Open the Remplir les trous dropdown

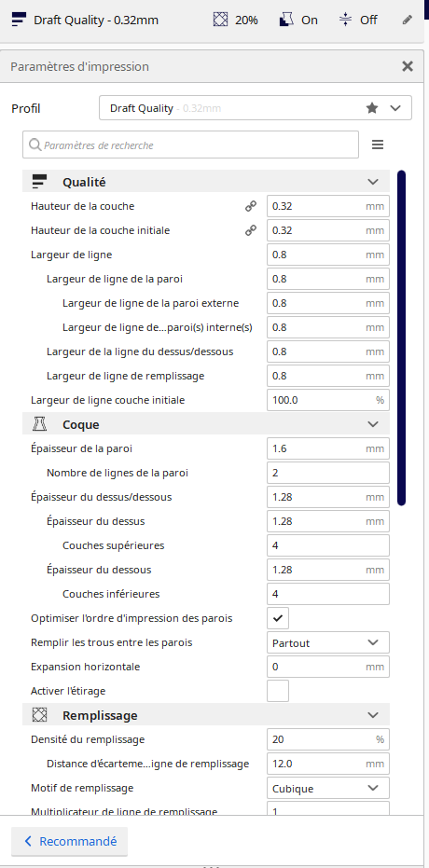coord(328,642)
